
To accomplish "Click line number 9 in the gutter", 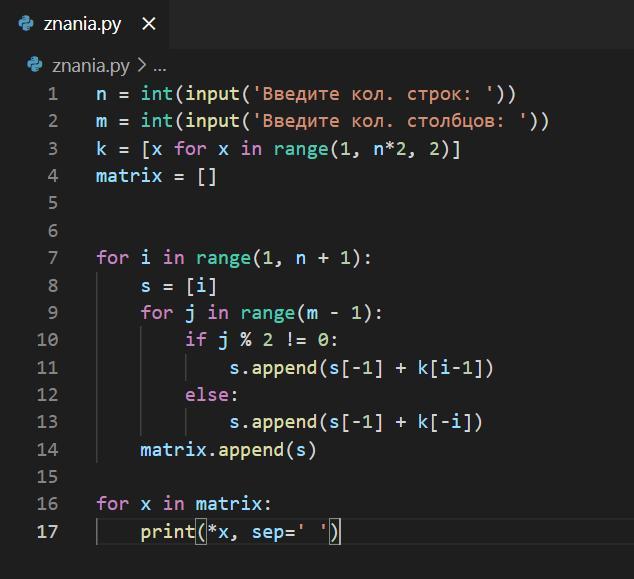I will [x=53, y=313].
